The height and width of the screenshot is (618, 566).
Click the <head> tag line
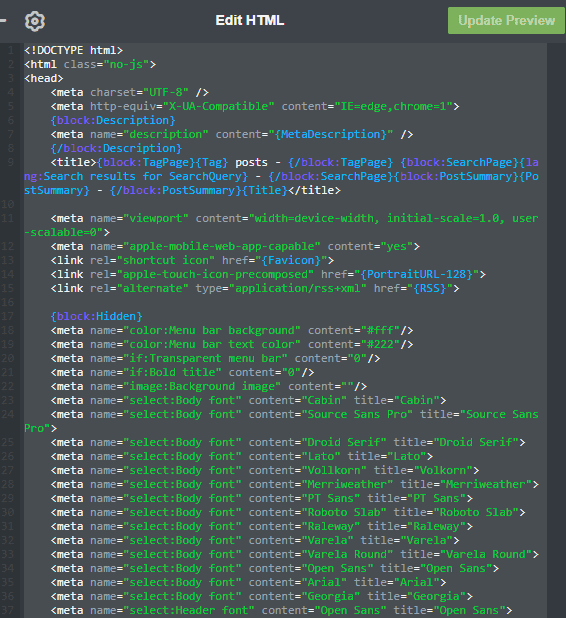(x=43, y=78)
